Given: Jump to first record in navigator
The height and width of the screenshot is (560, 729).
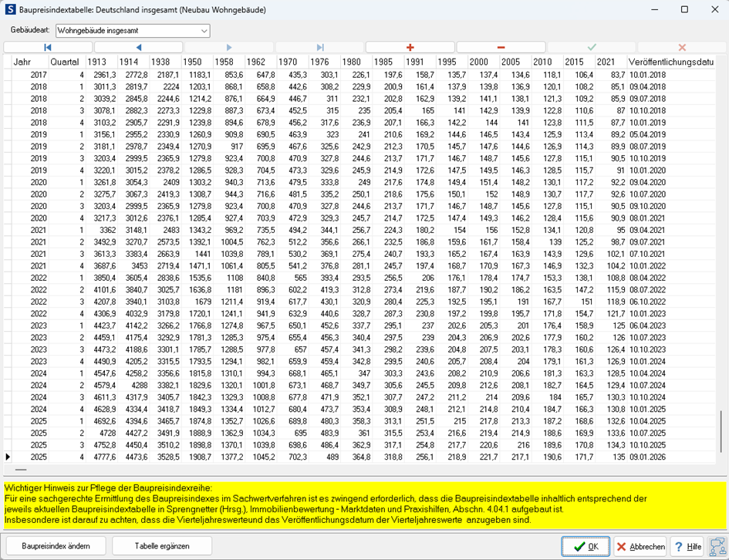Looking at the screenshot, I should [x=48, y=48].
